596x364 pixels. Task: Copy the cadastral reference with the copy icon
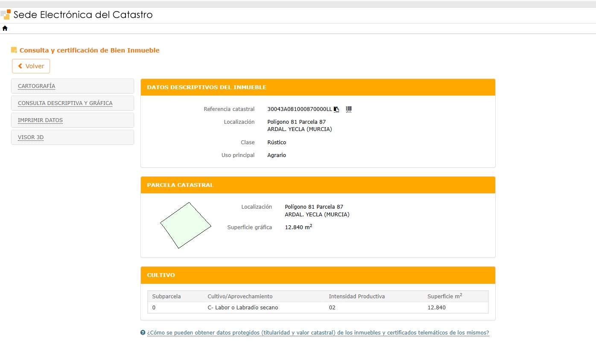click(336, 109)
